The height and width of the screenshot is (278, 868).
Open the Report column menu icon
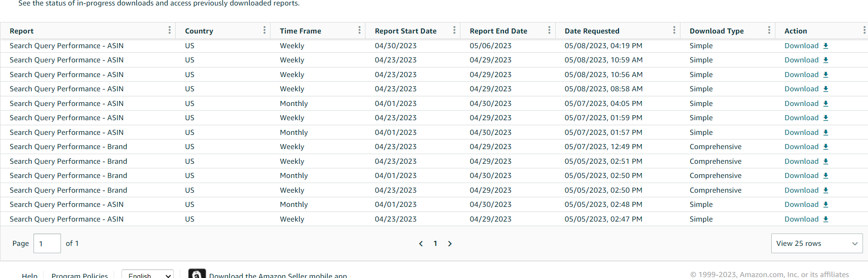(x=170, y=30)
